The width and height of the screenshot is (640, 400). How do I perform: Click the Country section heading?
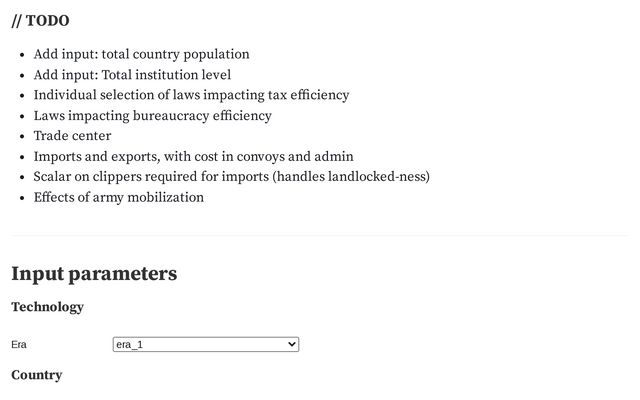[x=37, y=375]
